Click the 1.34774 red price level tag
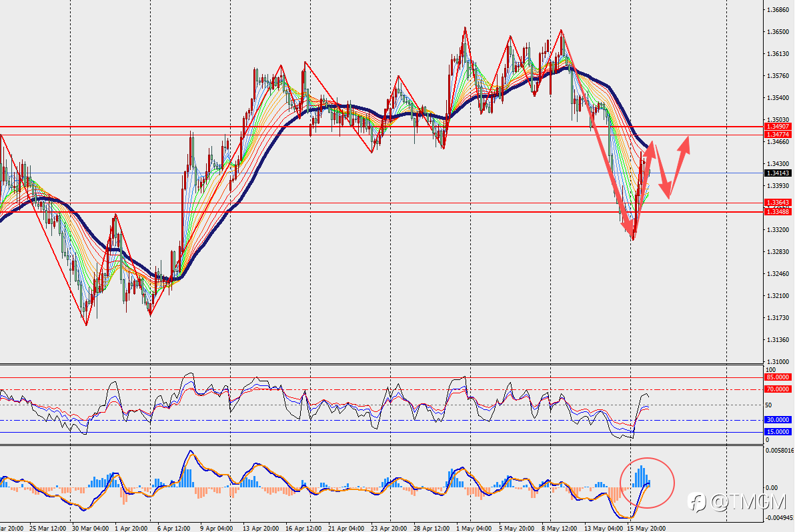 pyautogui.click(x=778, y=134)
